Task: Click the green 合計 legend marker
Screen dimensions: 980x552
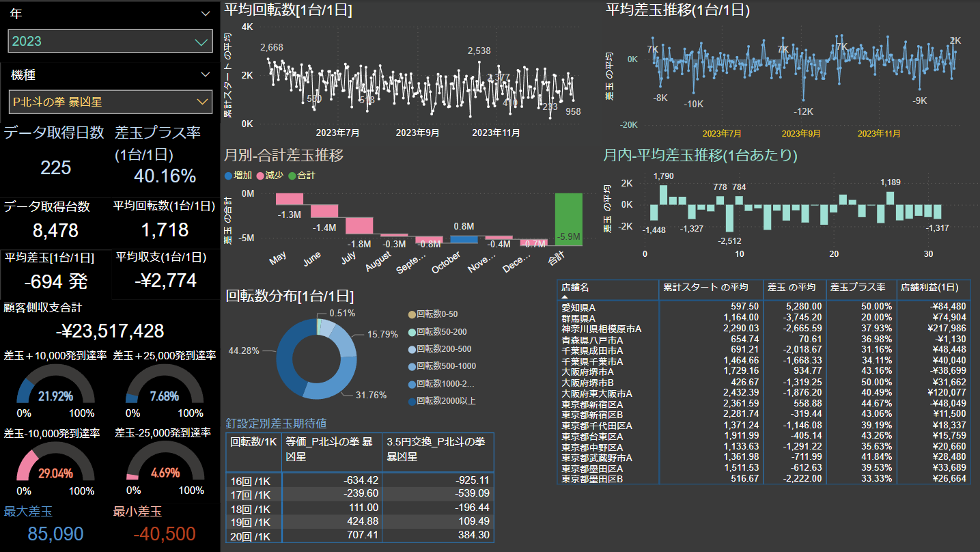Action: click(x=292, y=176)
